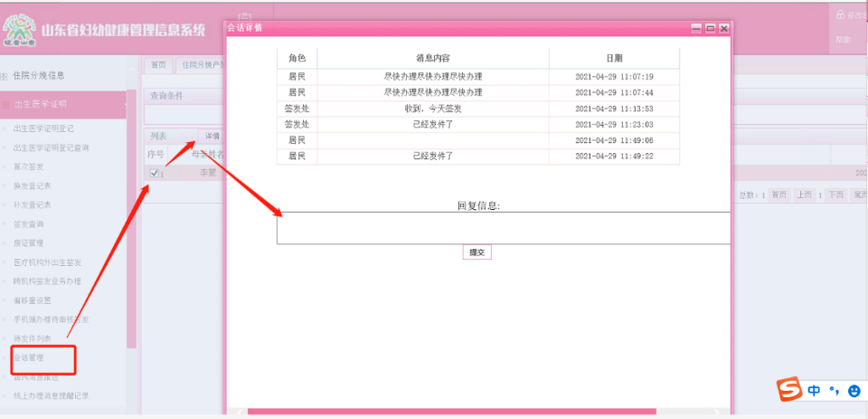Screen dimensions: 868x419
Task: Maximize the 会话详情 dialog
Action: pos(711,28)
